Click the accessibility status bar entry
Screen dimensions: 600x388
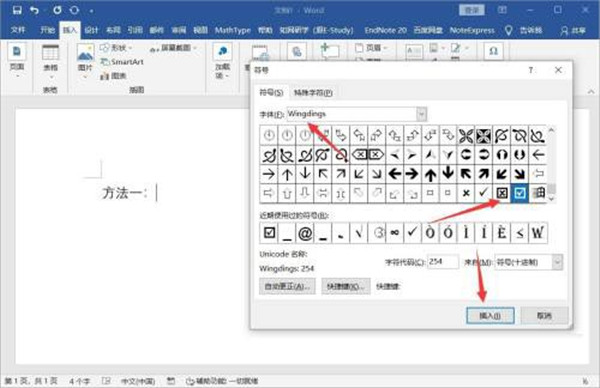pyautogui.click(x=222, y=381)
